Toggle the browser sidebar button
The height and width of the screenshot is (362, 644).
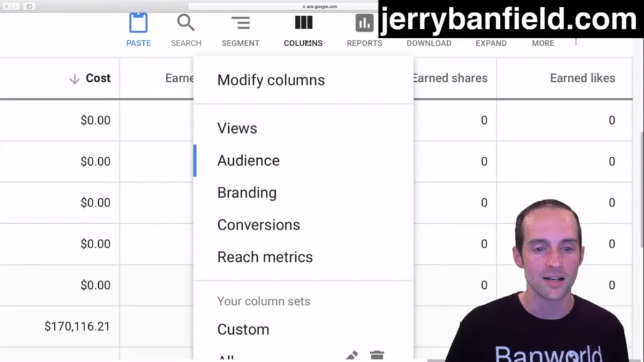29,6
